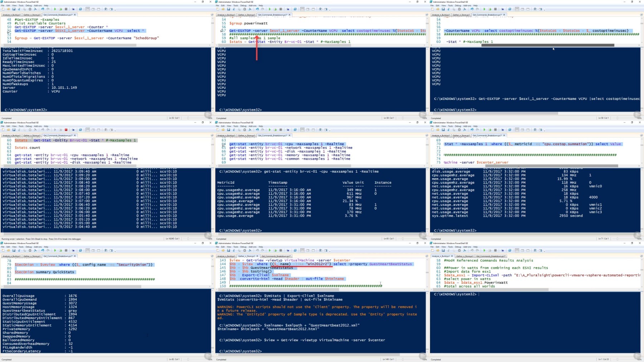This screenshot has width=644, height=362.
Task: Open toolbar overflow arrow in NumOfWakeups window
Action: pos(115,9)
